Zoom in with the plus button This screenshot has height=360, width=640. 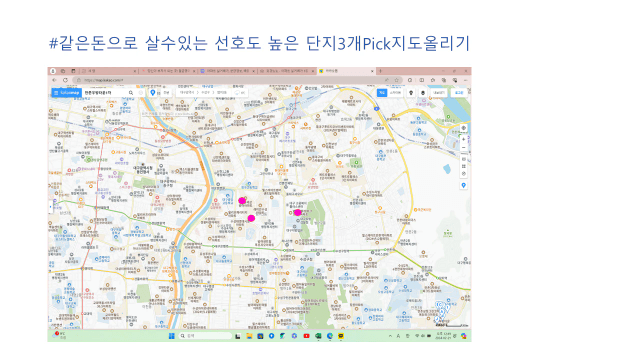(464, 140)
